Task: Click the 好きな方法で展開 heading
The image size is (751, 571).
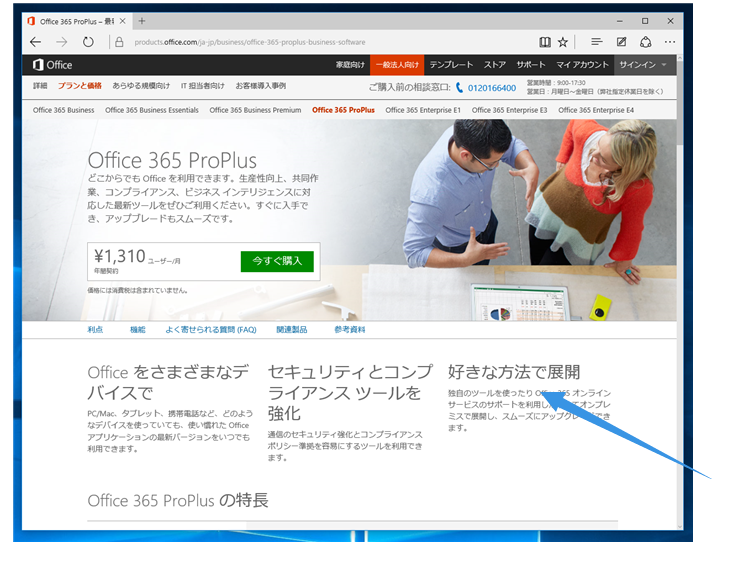Action: tap(514, 372)
